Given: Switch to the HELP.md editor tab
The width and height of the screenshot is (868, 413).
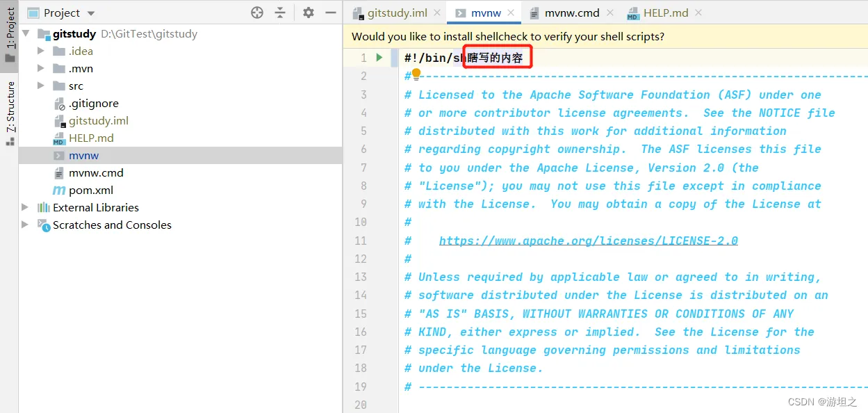Looking at the screenshot, I should 666,13.
